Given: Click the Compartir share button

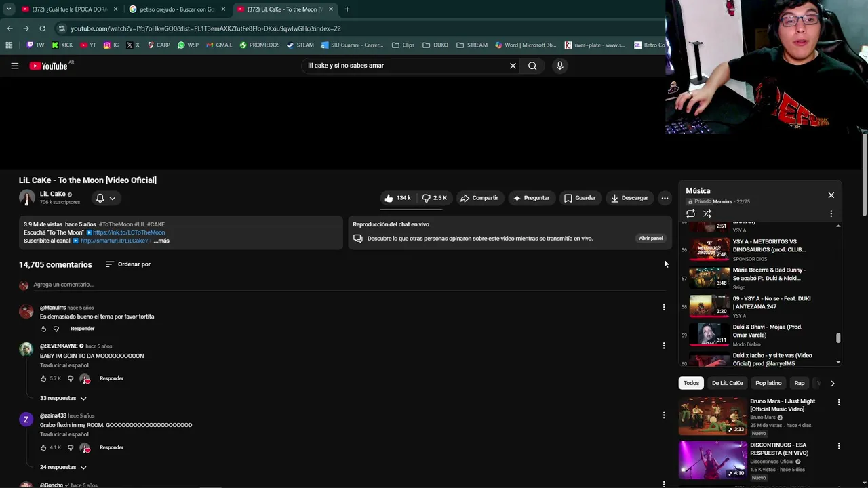Looking at the screenshot, I should click(x=479, y=198).
